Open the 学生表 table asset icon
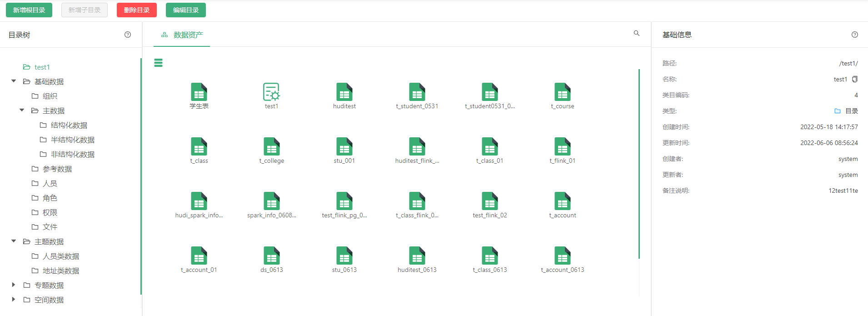This screenshot has height=316, width=868. click(199, 92)
